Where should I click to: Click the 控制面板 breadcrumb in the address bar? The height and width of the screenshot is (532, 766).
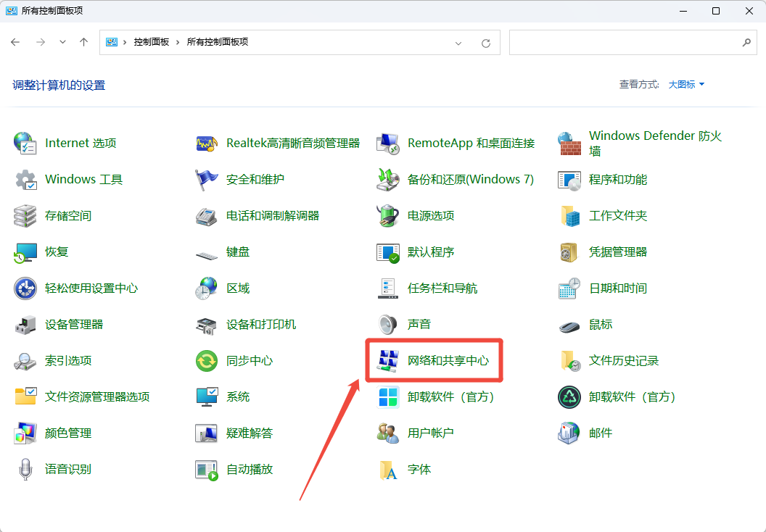152,42
